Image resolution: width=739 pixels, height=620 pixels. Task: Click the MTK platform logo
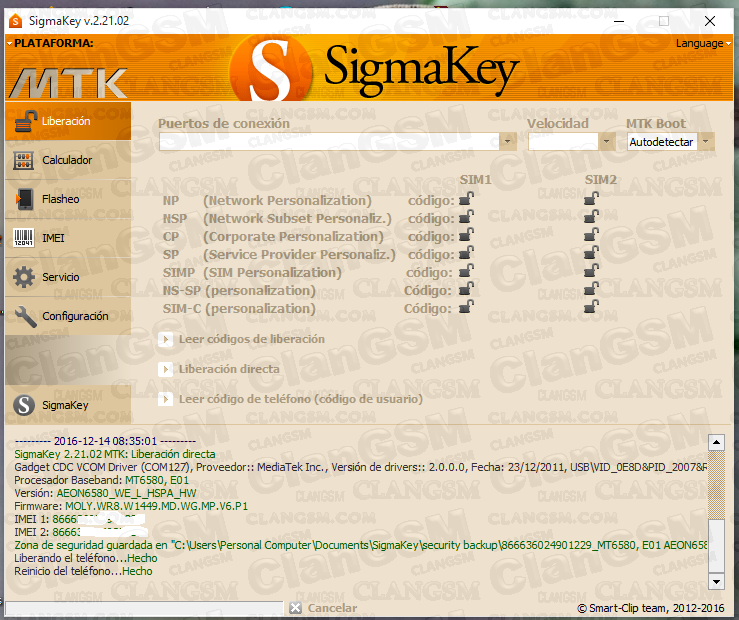pyautogui.click(x=68, y=83)
